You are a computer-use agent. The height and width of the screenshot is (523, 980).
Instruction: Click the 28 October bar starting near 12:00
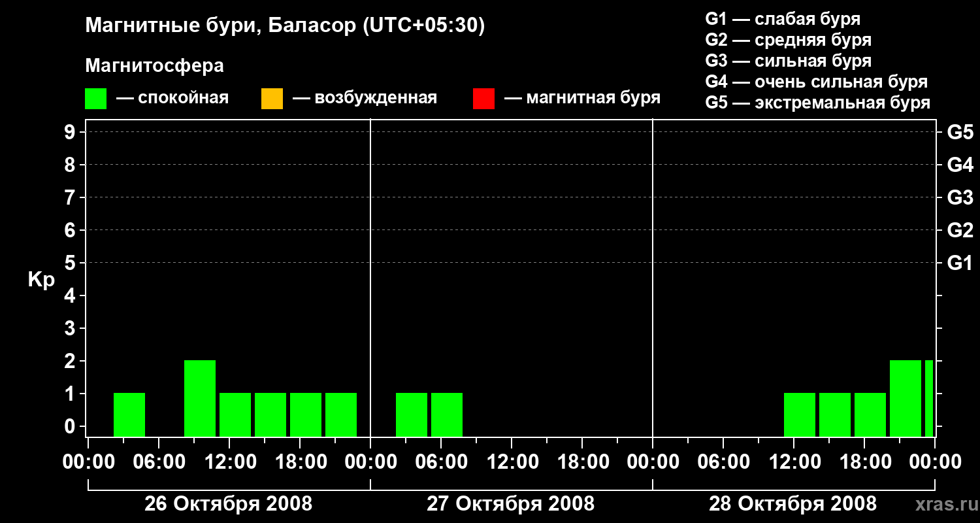800,414
